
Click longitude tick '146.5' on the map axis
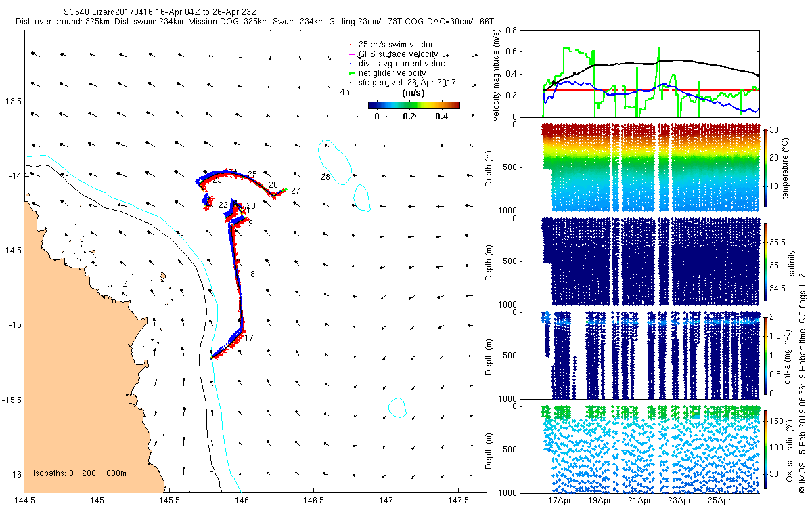[313, 500]
